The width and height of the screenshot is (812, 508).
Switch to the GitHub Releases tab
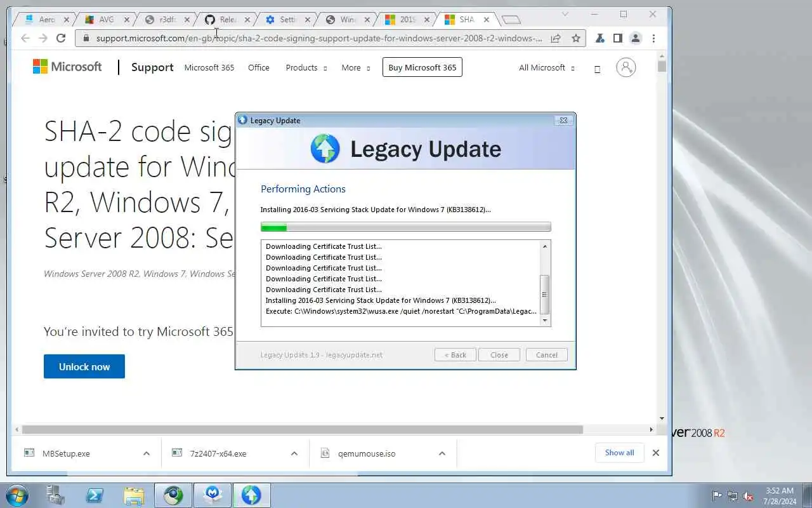point(225,20)
